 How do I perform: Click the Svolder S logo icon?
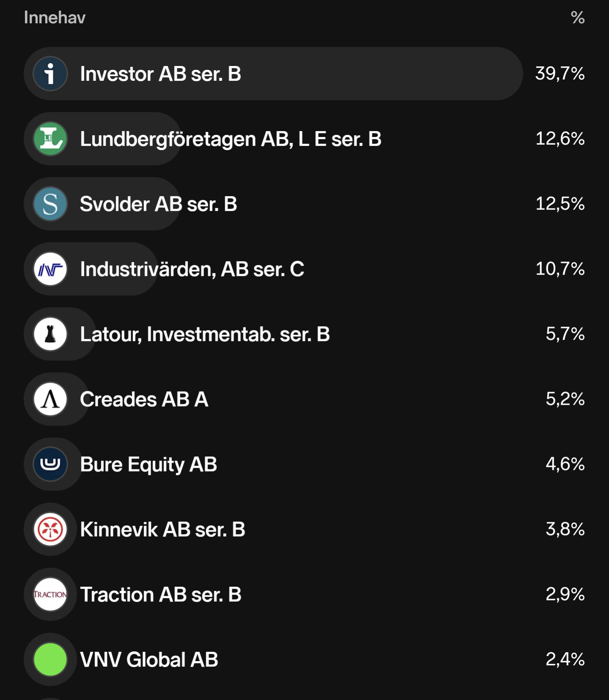[x=50, y=204]
